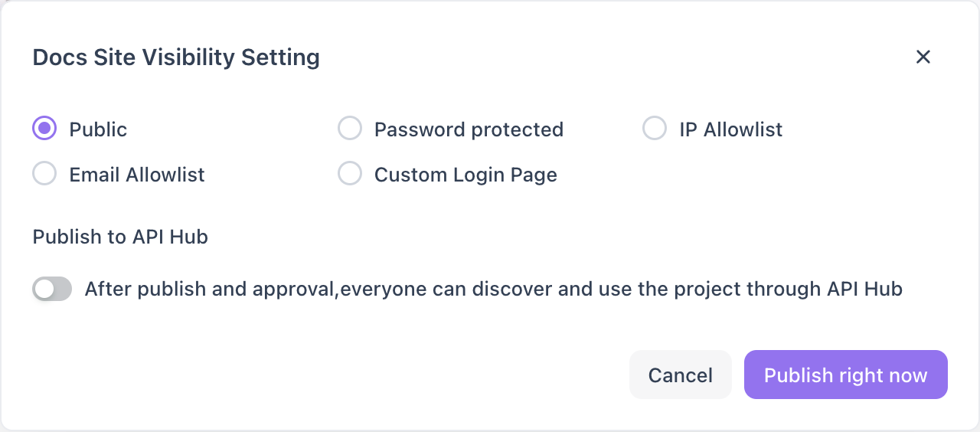Click the "Public" option label text
The height and width of the screenshot is (432, 980).
[98, 129]
